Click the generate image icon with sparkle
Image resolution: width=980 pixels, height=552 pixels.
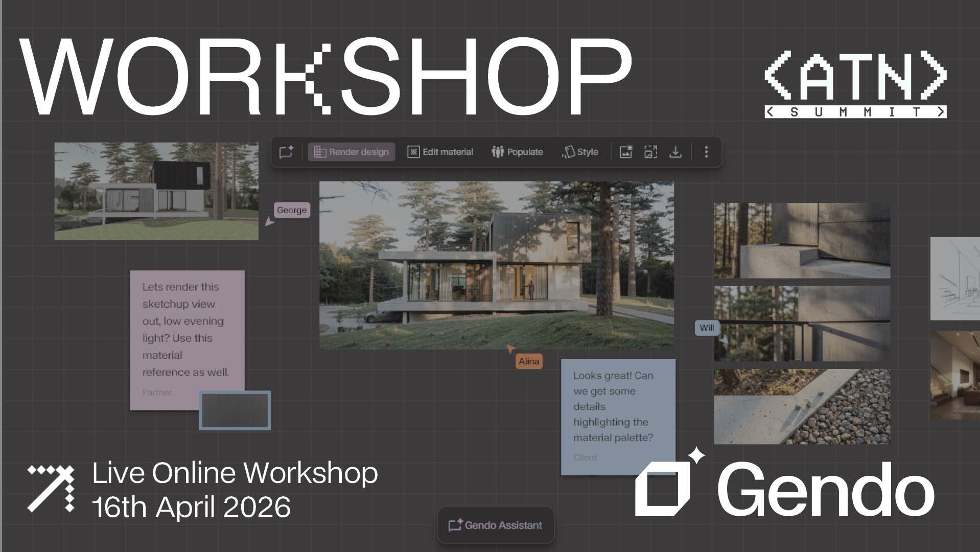[x=624, y=151]
